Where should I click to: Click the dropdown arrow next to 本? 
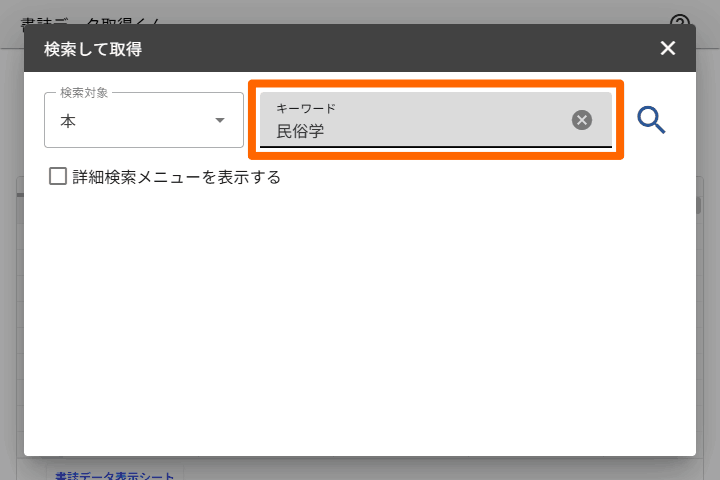[220, 121]
